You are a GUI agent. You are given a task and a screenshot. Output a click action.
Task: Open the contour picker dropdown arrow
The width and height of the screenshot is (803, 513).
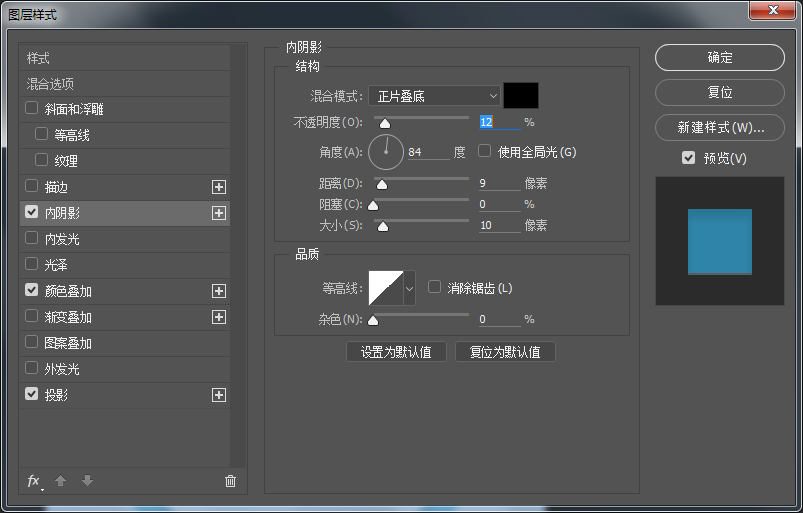(x=410, y=288)
